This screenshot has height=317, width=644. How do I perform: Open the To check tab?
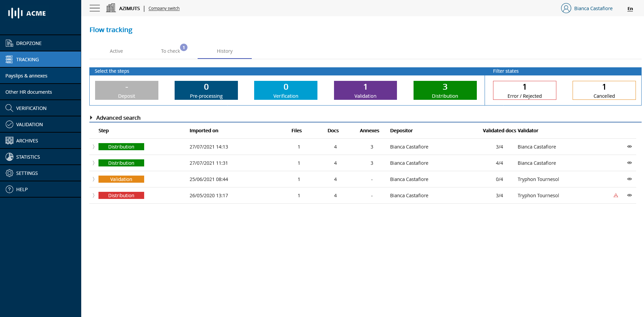[170, 51]
